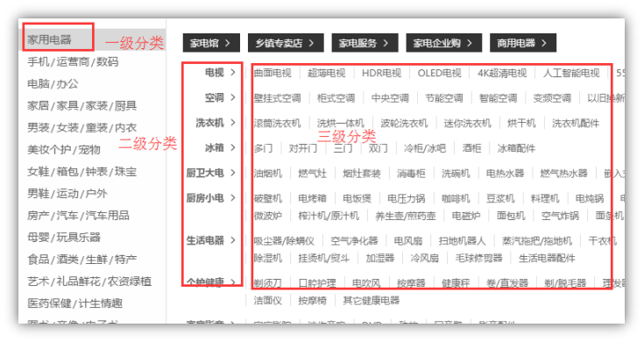This screenshot has height=342, width=644.
Task: Open the 滚筒洗衣机 link
Action: click(277, 124)
